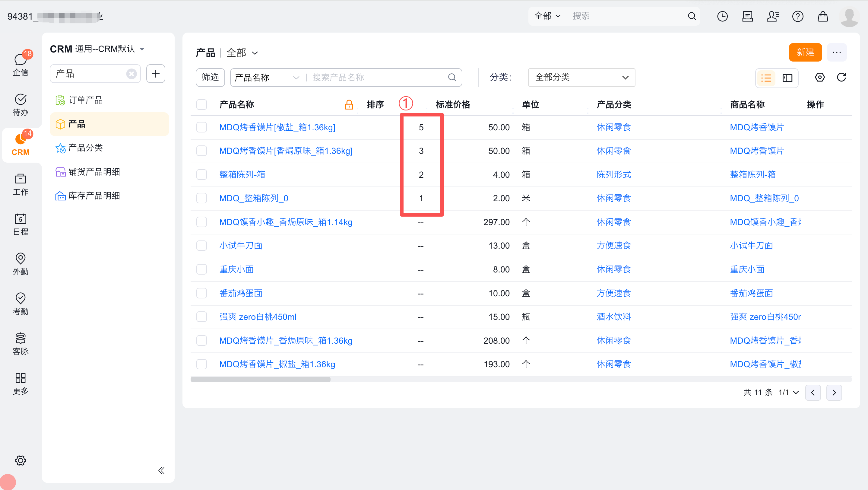The height and width of the screenshot is (490, 868).
Task: Click the horizontal table scrollbar
Action: 260,380
